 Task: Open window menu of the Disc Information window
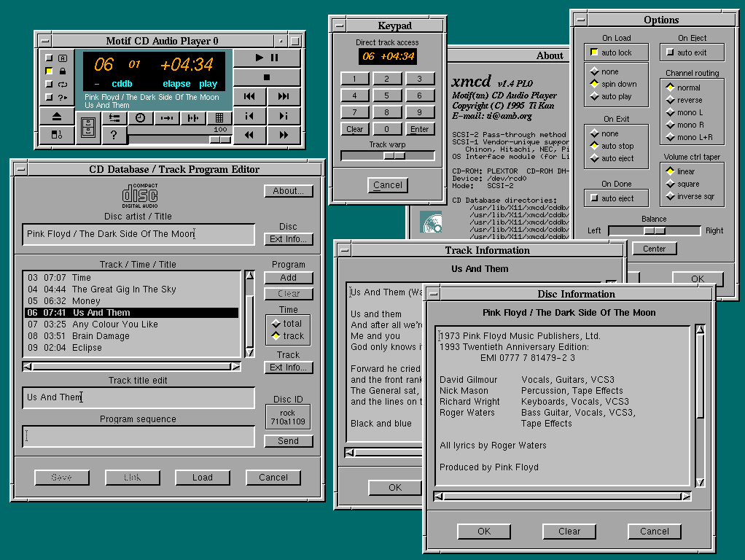click(433, 294)
